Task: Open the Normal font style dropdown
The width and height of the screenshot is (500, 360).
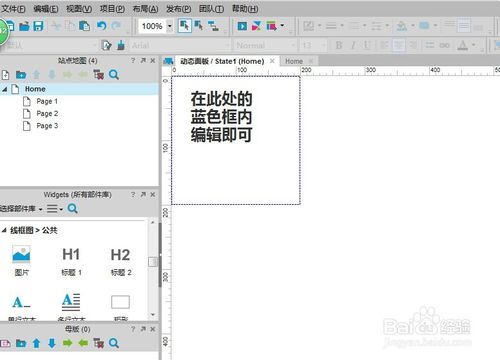Action: (x=293, y=45)
